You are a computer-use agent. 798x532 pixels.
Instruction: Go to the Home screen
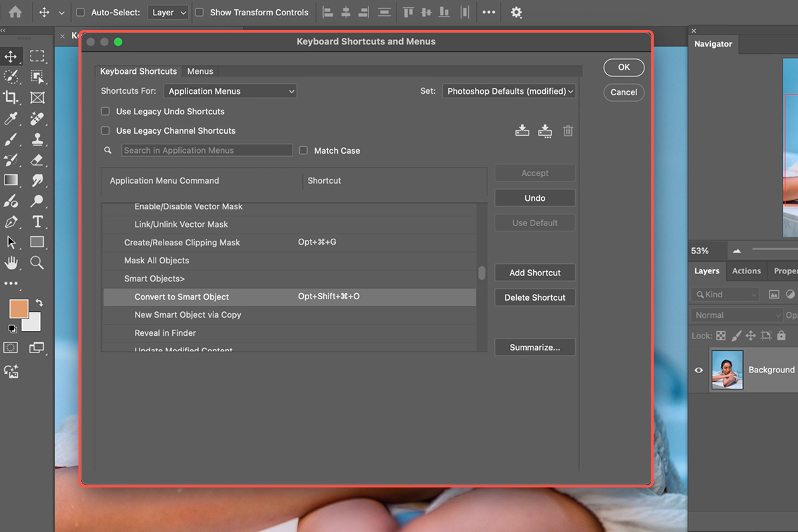coord(15,12)
